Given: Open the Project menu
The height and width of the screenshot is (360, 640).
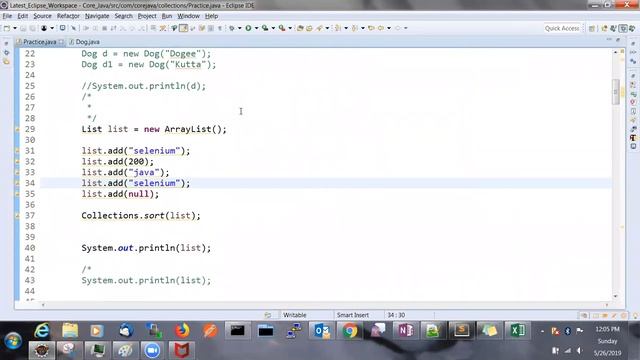Looking at the screenshot, I should click(147, 16).
